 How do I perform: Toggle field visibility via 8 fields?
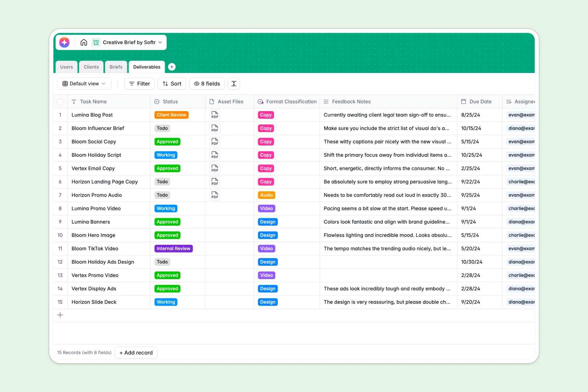(207, 84)
